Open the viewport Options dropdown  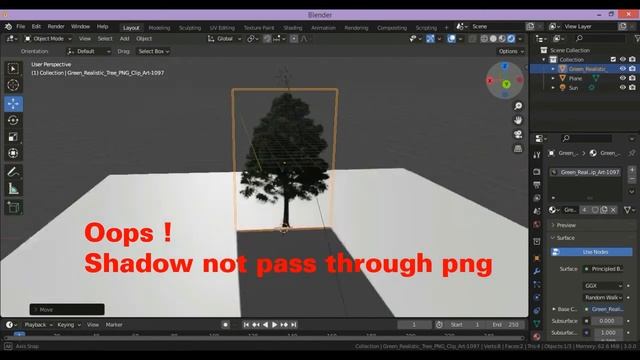[511, 51]
